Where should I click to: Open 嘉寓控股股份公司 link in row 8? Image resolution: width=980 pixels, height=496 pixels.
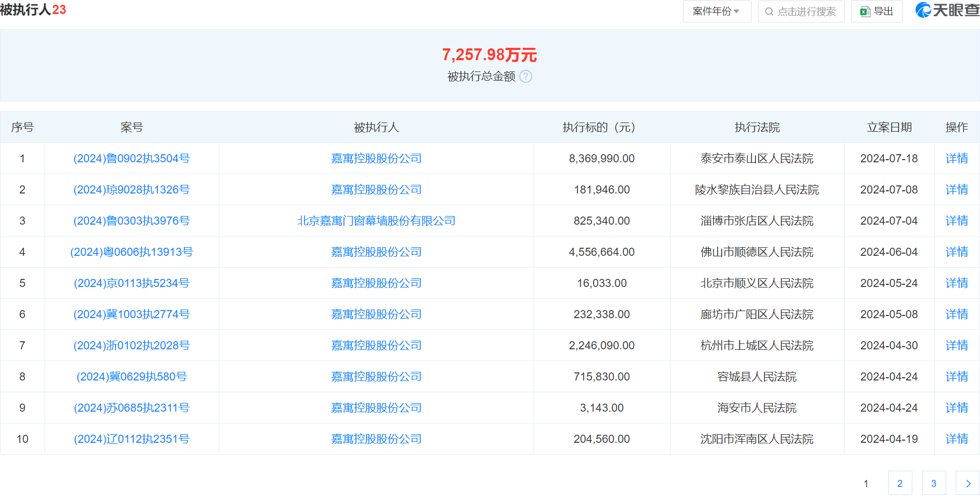tap(376, 377)
